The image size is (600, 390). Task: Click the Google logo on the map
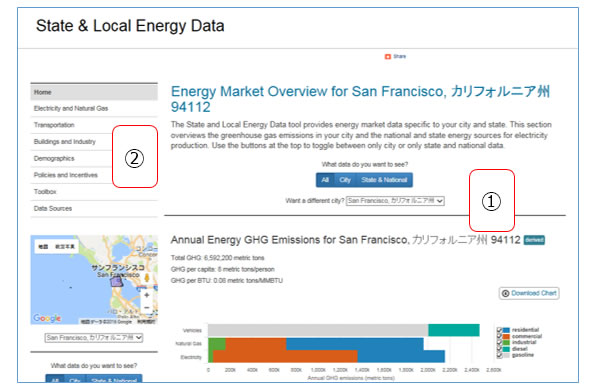pyautogui.click(x=47, y=318)
